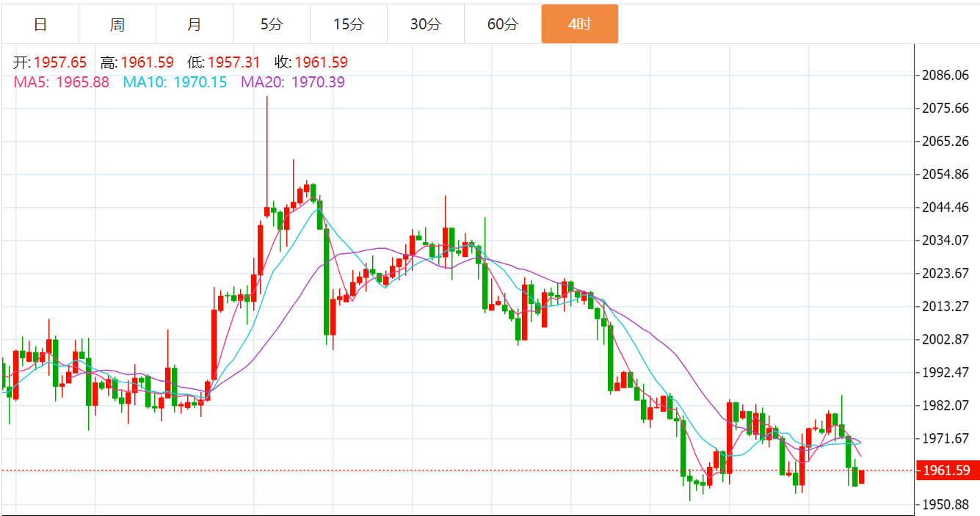The image size is (980, 516).
Task: Click the 1950.88 price axis label
Action: (946, 505)
